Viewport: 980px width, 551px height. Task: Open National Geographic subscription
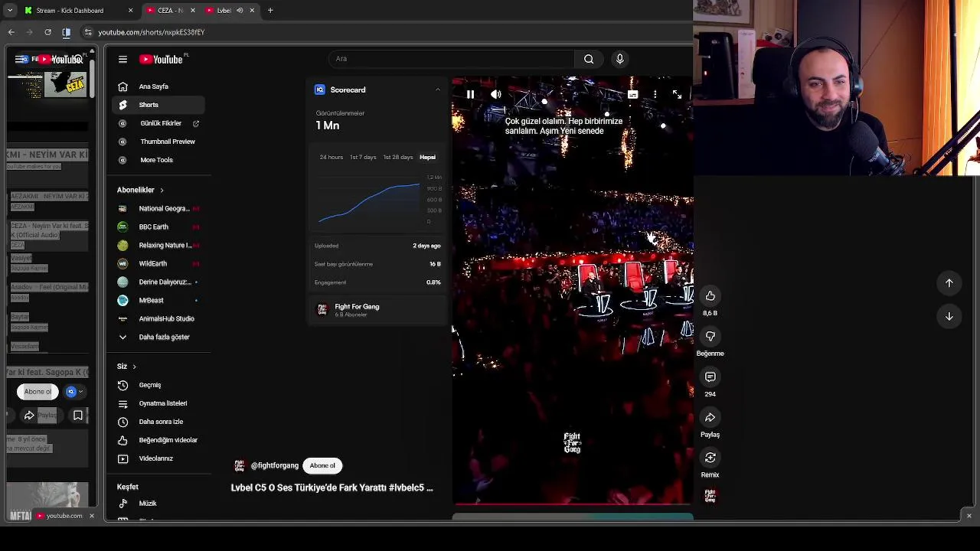click(x=158, y=208)
